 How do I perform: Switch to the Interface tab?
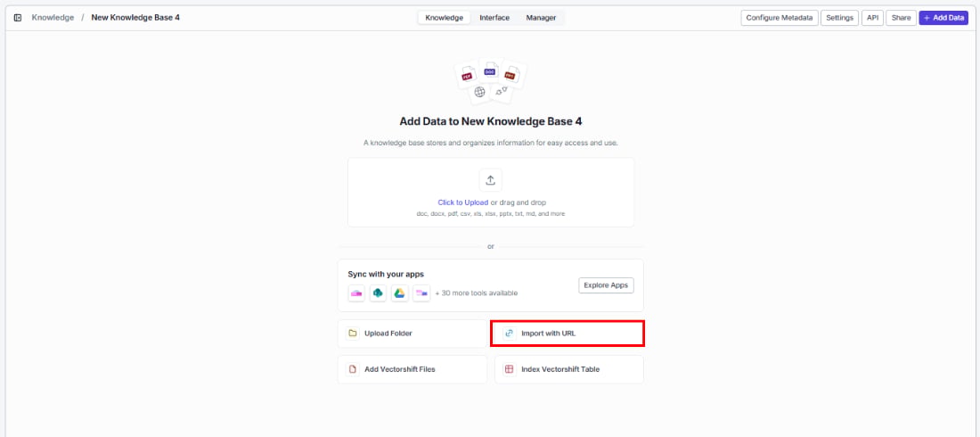click(x=494, y=18)
